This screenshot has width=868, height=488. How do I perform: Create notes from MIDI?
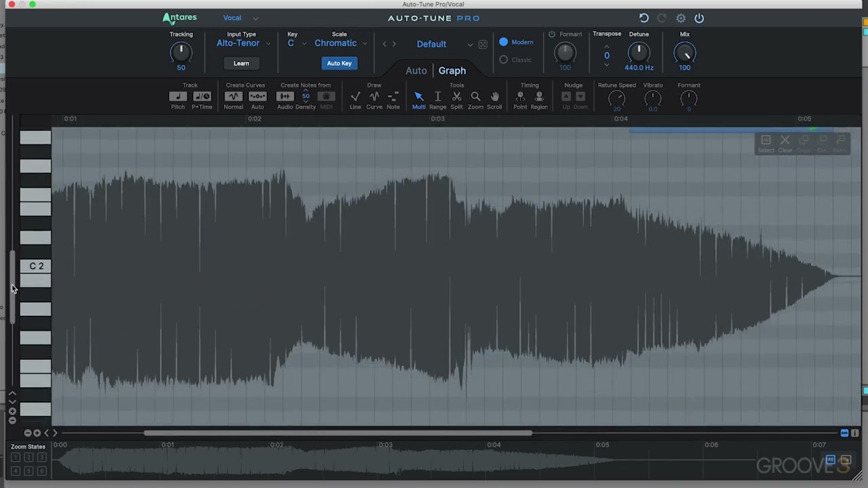[326, 97]
